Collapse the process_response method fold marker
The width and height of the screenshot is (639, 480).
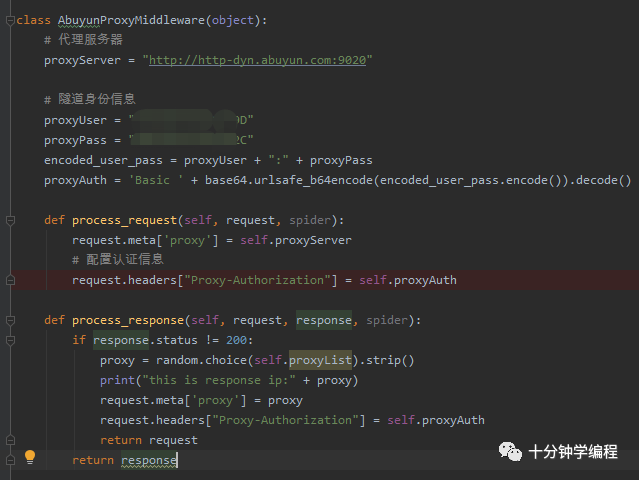pos(11,321)
